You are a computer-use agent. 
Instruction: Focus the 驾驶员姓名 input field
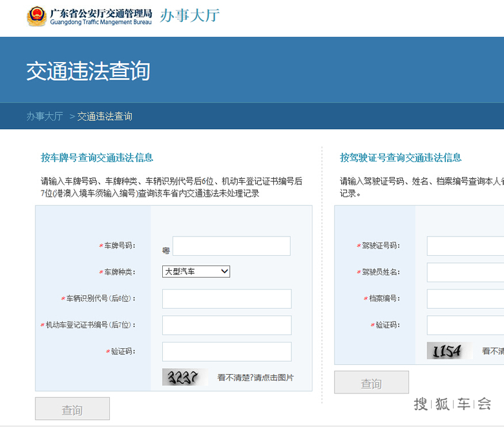[x=465, y=272]
